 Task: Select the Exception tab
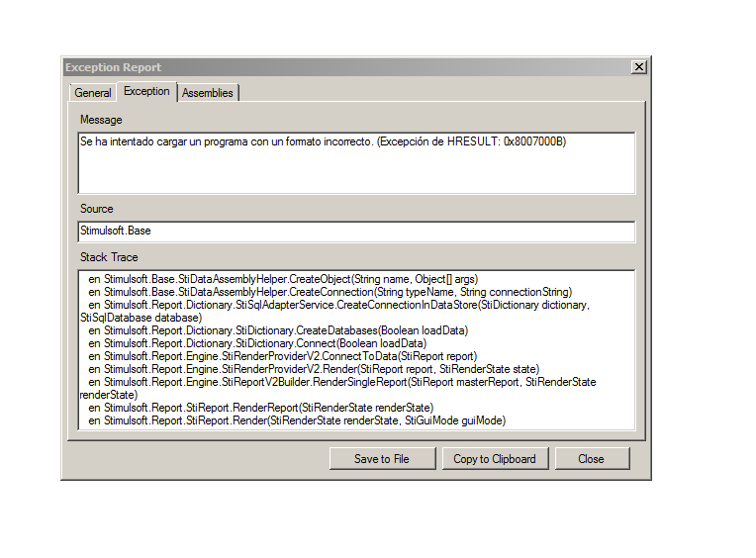click(x=146, y=91)
